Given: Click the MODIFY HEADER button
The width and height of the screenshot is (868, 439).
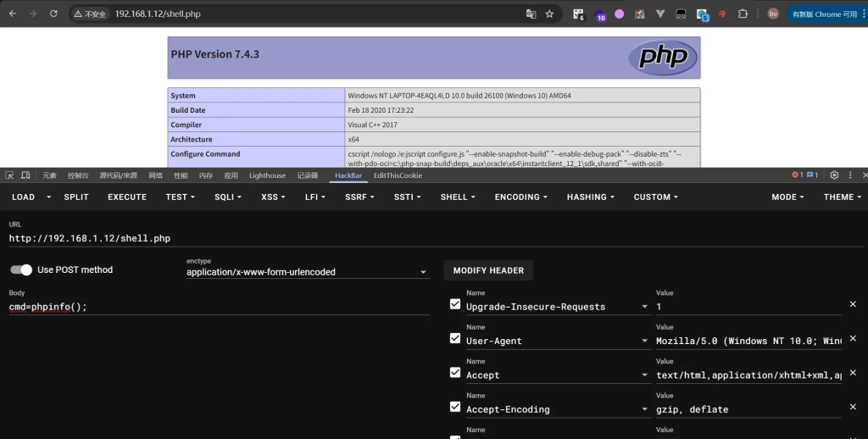Looking at the screenshot, I should point(488,270).
